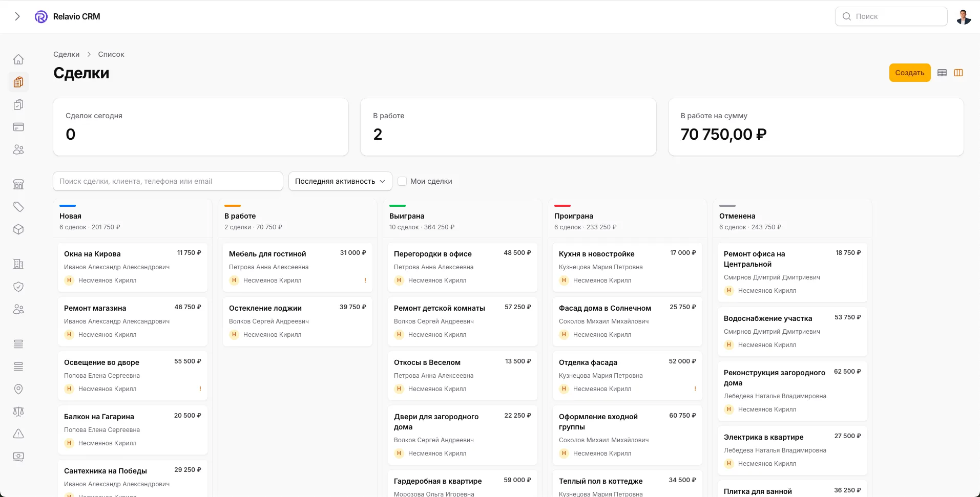Focus the global Поиск field
The width and height of the screenshot is (980, 497).
[891, 16]
